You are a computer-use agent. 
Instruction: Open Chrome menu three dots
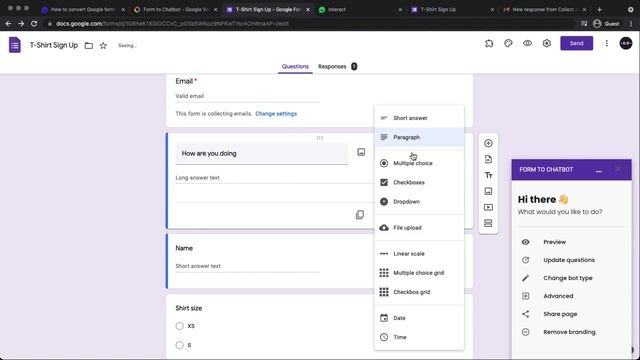pyautogui.click(x=631, y=24)
